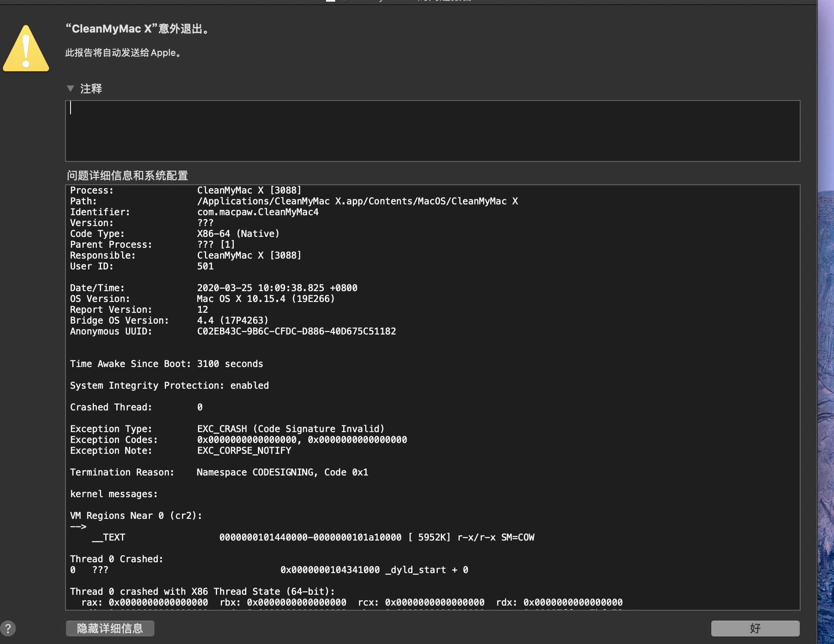This screenshot has height=644, width=834.
Task: Click the Process value CleanMyMac X [3088]
Action: [x=249, y=190]
